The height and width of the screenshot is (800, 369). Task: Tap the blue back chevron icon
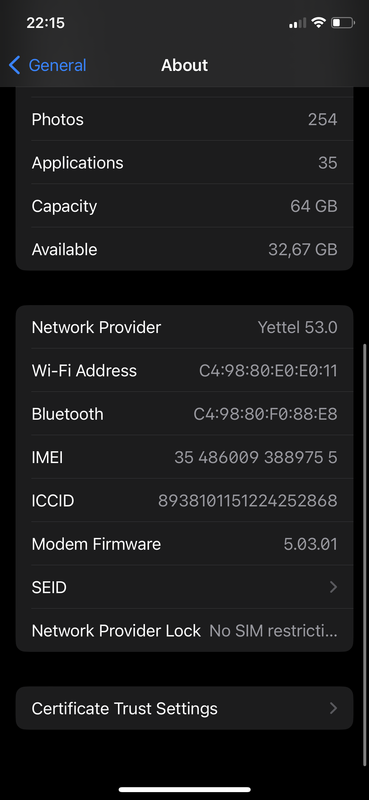14,65
